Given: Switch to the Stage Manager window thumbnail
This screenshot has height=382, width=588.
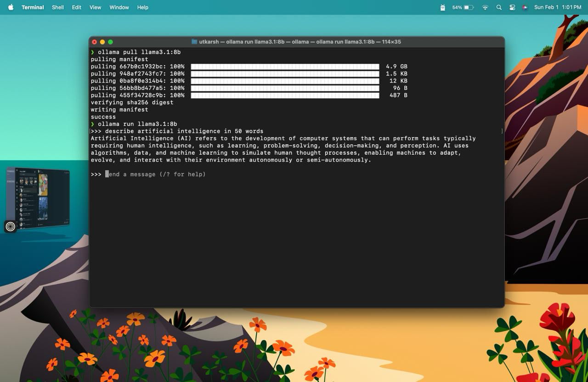Looking at the screenshot, I should coord(38,197).
